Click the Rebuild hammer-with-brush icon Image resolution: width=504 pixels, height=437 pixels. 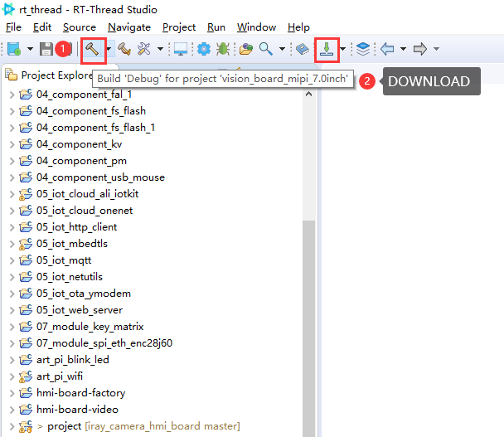pos(124,49)
